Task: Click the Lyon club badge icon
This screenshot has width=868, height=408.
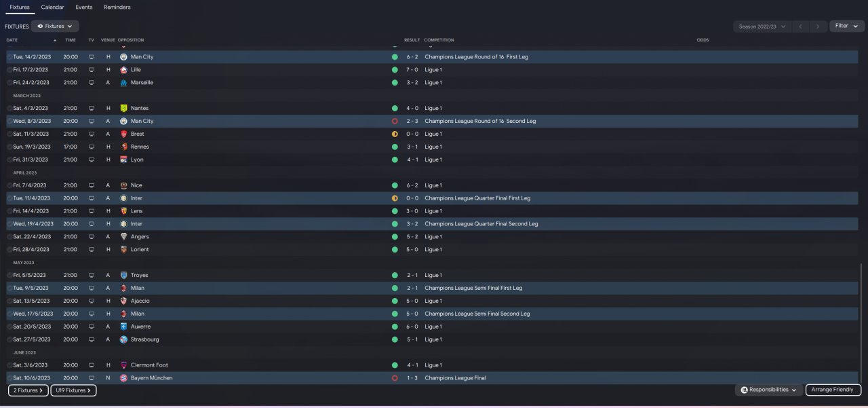Action: click(123, 160)
